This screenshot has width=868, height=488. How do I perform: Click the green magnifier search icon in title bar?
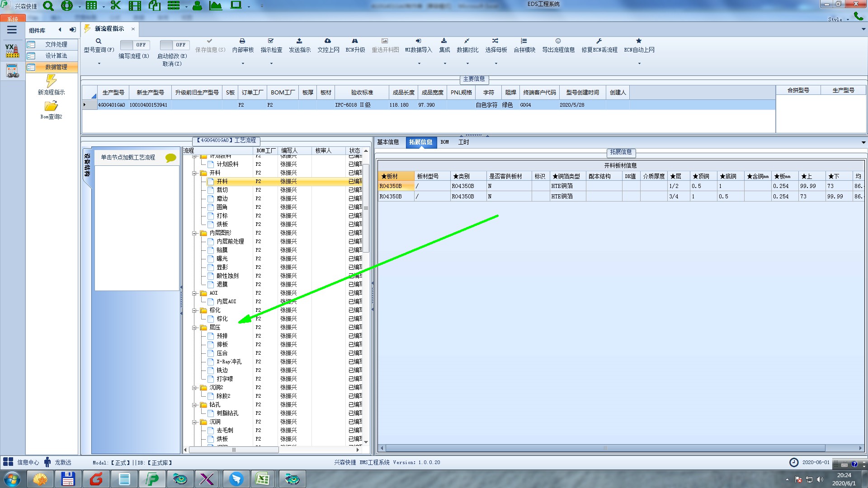click(x=48, y=6)
